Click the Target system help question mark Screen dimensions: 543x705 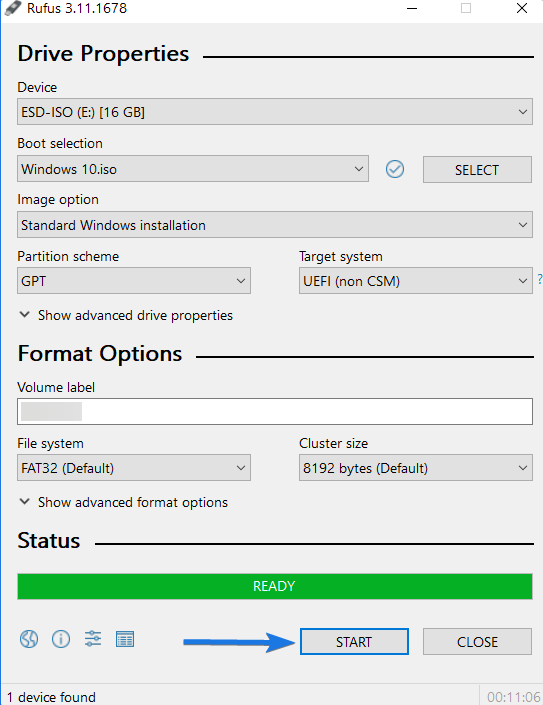[x=540, y=279]
